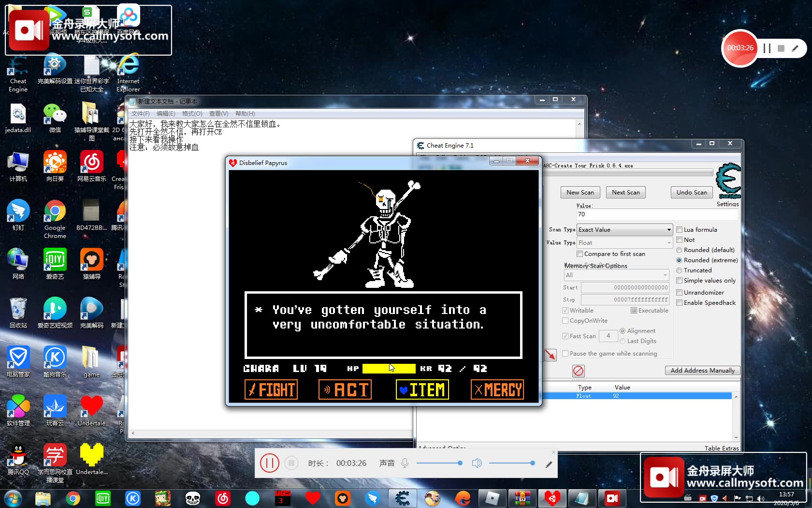Click the Notepad vertical scrollbar up arrow

[x=579, y=124]
